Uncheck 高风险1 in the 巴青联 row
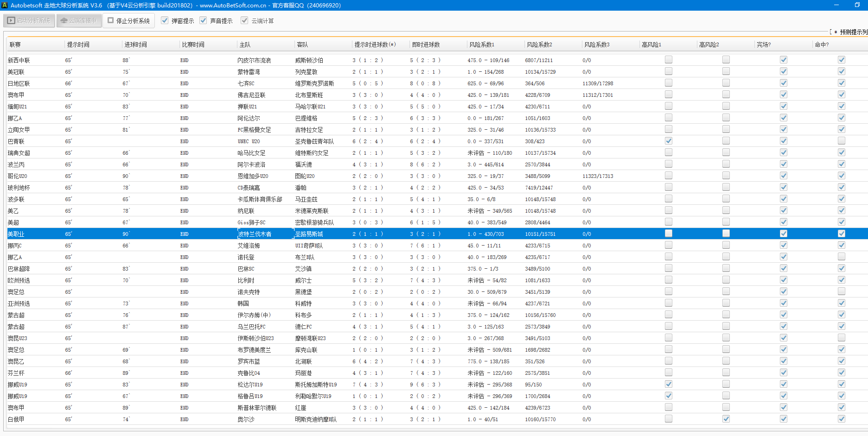The height and width of the screenshot is (436, 868). coord(668,141)
